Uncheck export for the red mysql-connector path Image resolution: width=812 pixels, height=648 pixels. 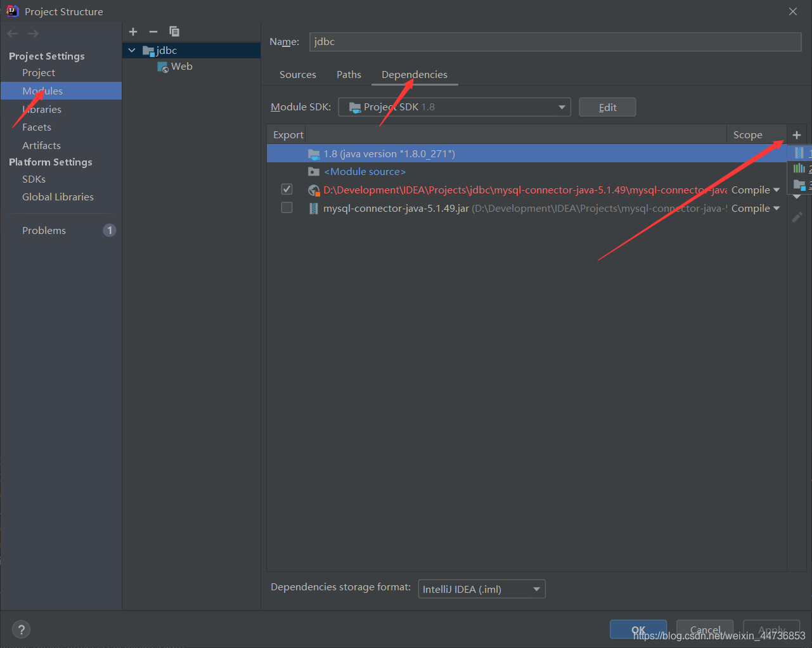287,190
